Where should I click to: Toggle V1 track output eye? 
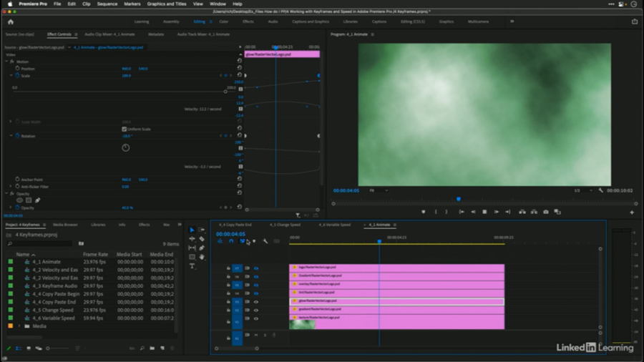256,318
